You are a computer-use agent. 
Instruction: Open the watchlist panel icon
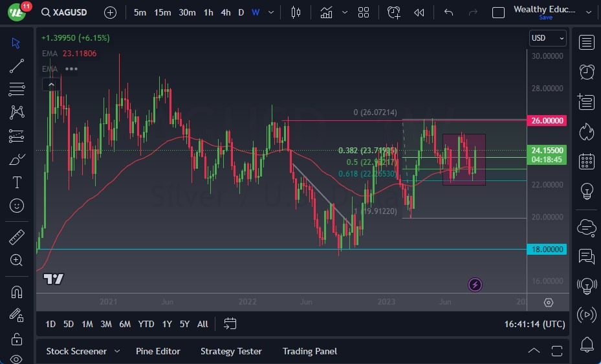tap(587, 43)
